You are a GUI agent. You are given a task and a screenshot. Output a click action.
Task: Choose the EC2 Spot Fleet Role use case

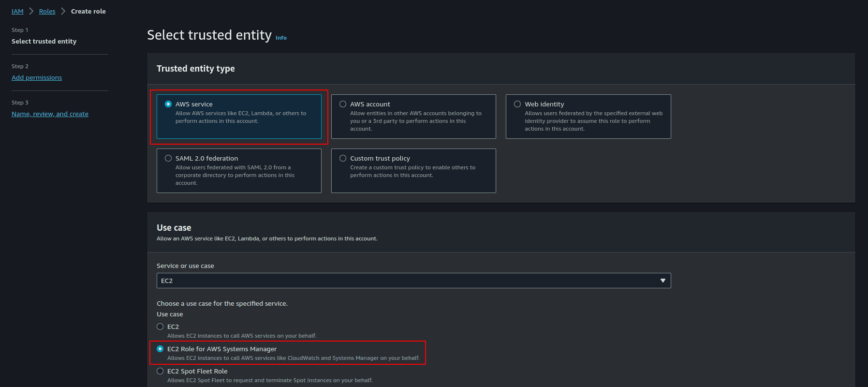(x=160, y=371)
